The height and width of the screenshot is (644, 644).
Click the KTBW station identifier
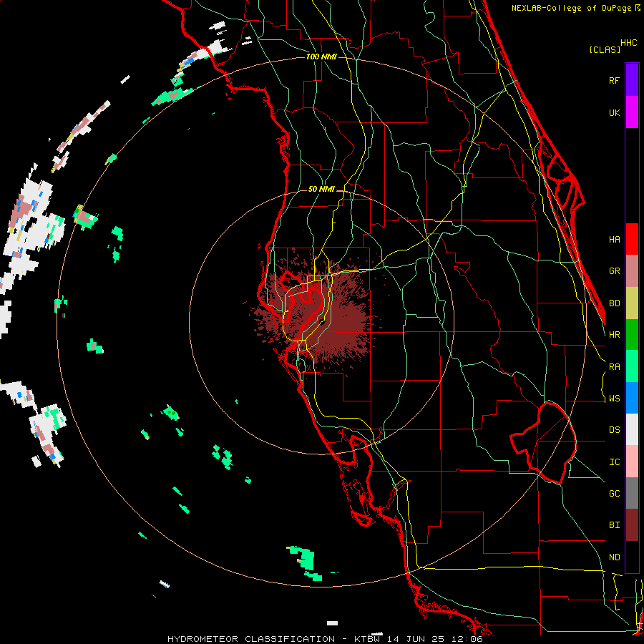click(x=367, y=639)
